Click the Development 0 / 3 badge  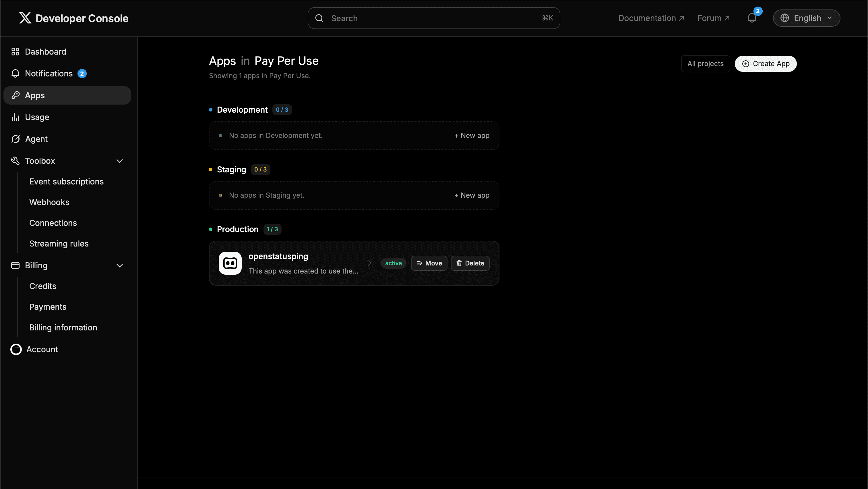tap(282, 109)
